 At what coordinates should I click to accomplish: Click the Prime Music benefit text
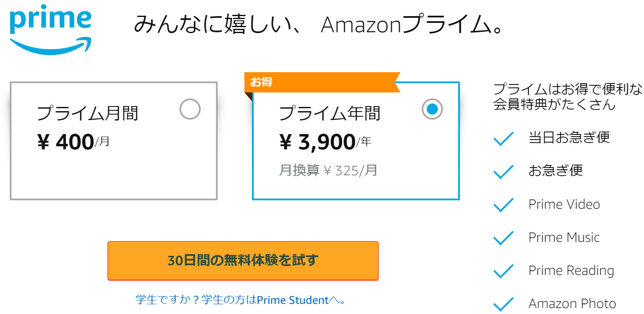click(564, 237)
